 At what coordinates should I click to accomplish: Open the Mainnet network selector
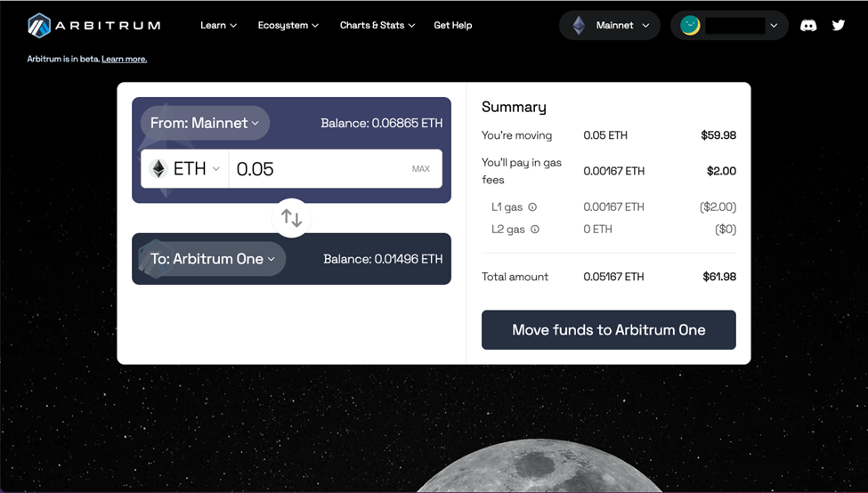(610, 26)
